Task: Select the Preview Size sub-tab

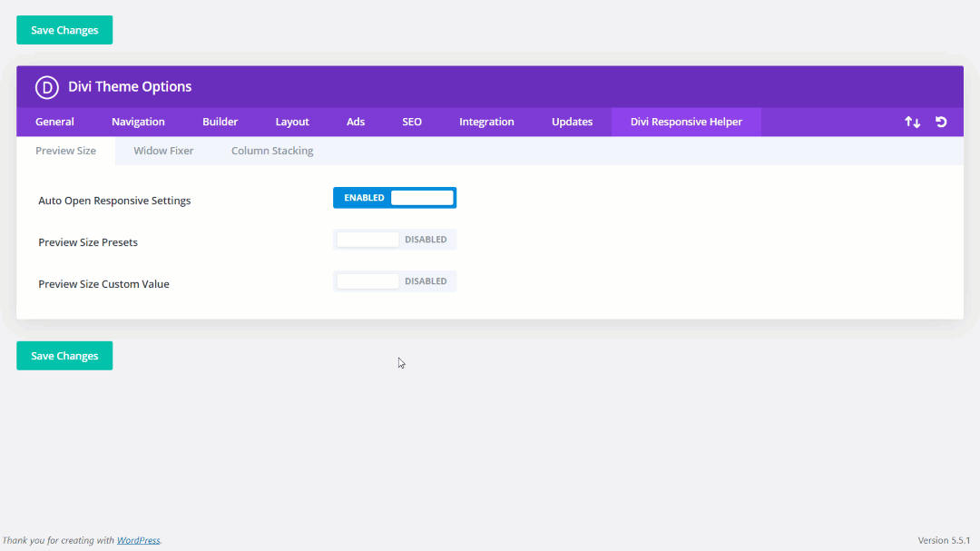Action: point(65,151)
